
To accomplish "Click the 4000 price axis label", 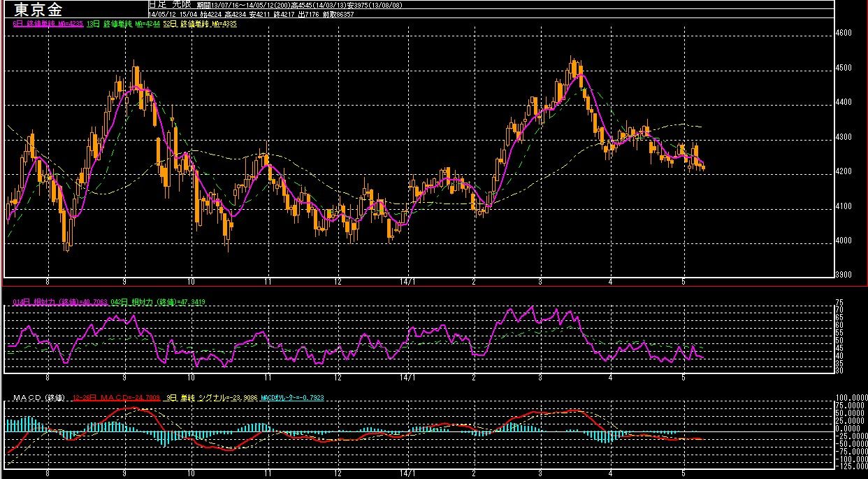I will point(844,241).
